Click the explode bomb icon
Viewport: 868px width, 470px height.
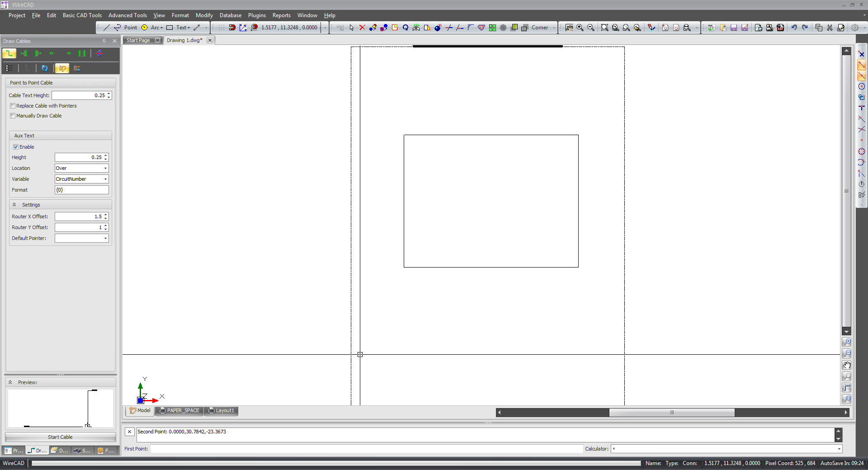[x=438, y=28]
